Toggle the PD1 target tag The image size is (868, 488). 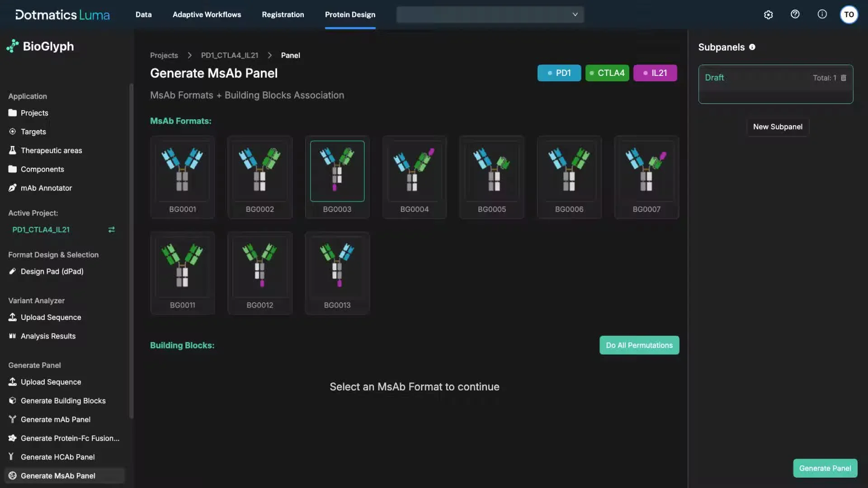coord(559,73)
